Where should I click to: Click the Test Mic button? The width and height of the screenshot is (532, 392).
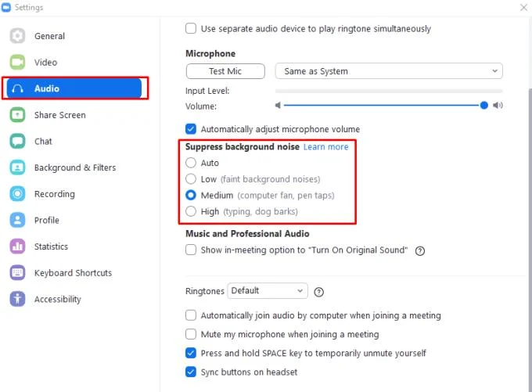(225, 71)
